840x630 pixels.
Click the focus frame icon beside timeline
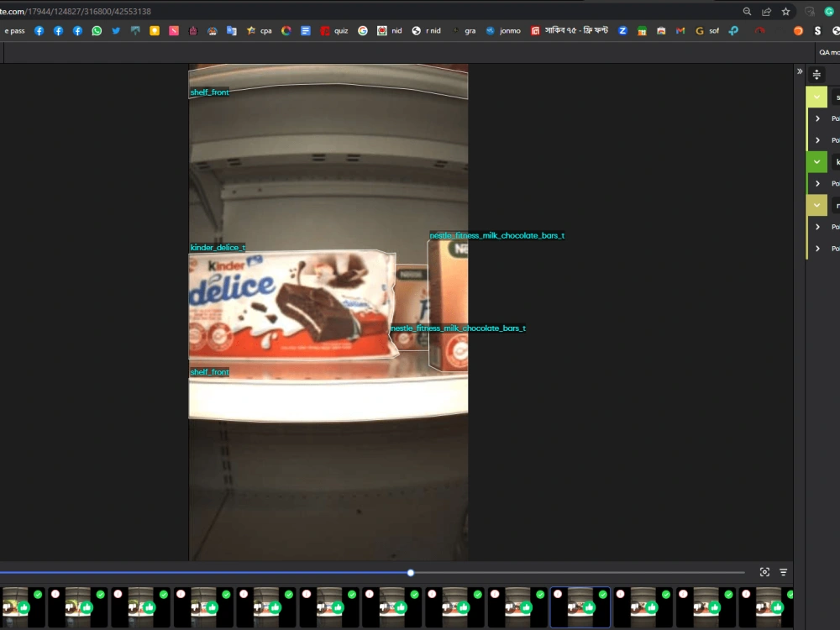(x=764, y=572)
